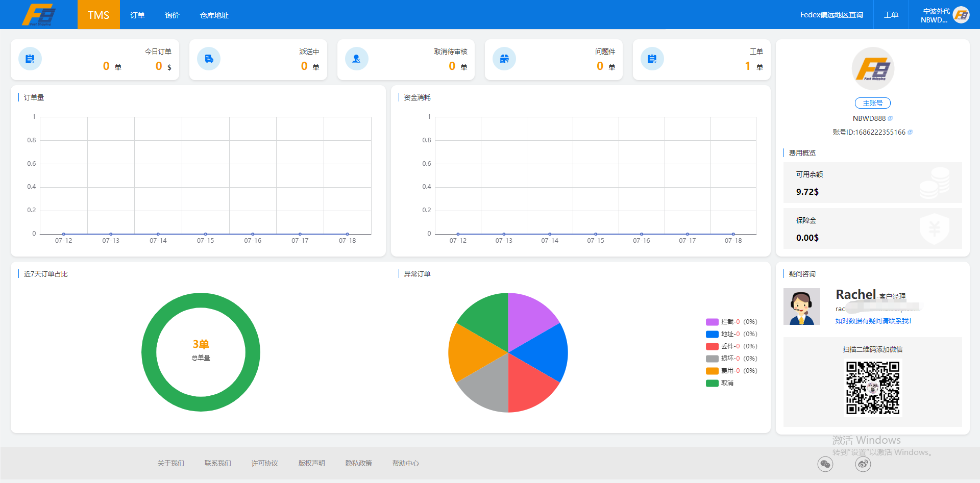This screenshot has width=980, height=483.
Task: Click the profile F8 logo avatar
Action: click(x=873, y=69)
